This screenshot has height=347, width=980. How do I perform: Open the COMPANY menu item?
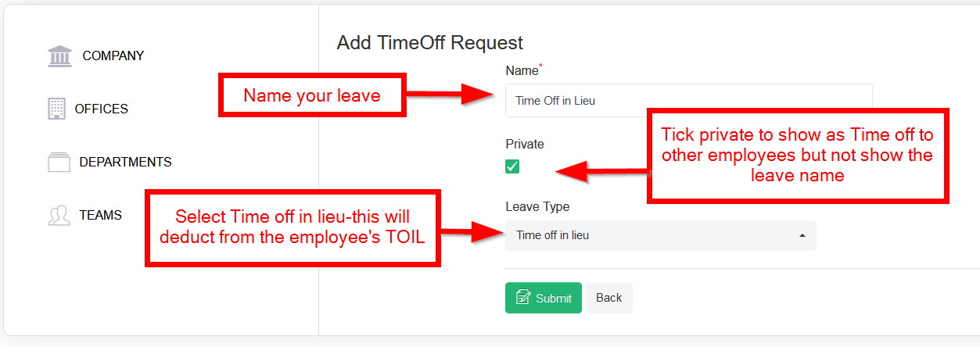coord(113,56)
